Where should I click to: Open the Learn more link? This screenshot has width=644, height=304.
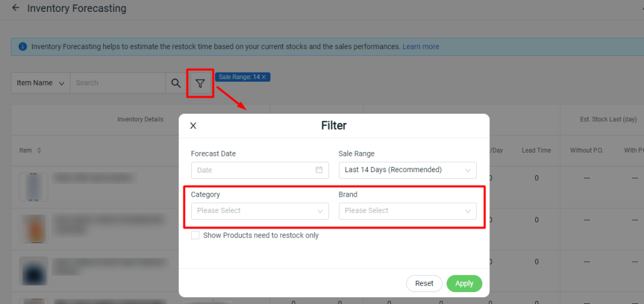coord(421,46)
